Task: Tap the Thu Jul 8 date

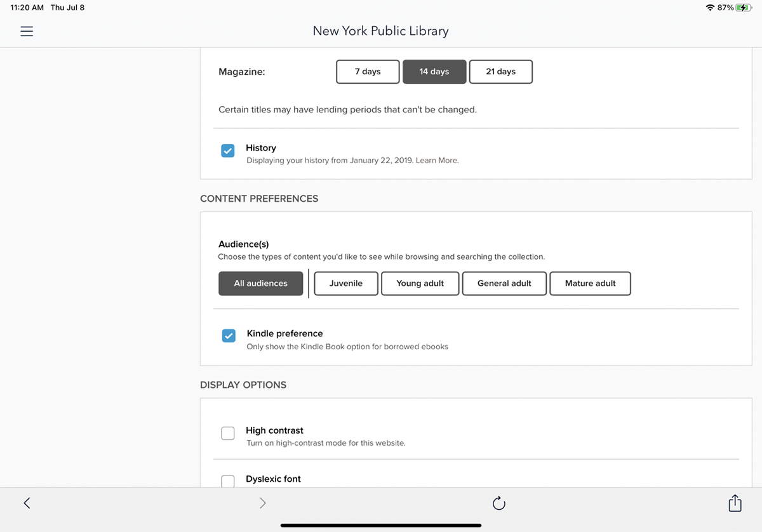Action: [67, 8]
